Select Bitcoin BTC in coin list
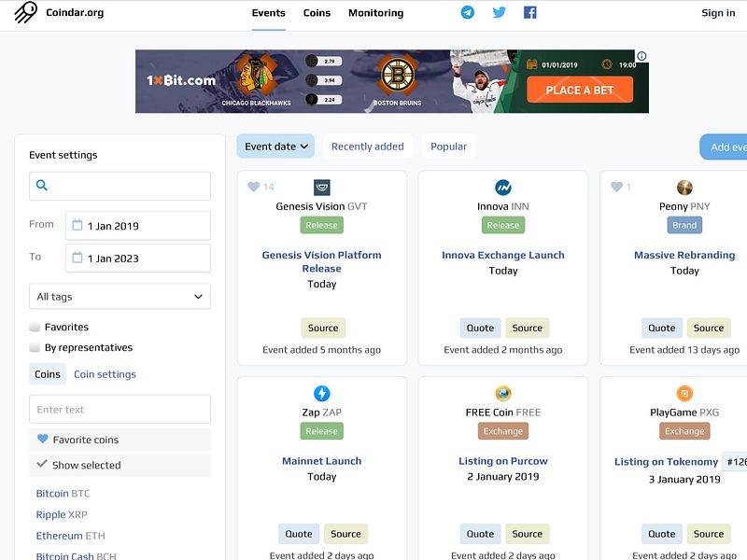Screen dimensions: 747x560 (x=63, y=494)
